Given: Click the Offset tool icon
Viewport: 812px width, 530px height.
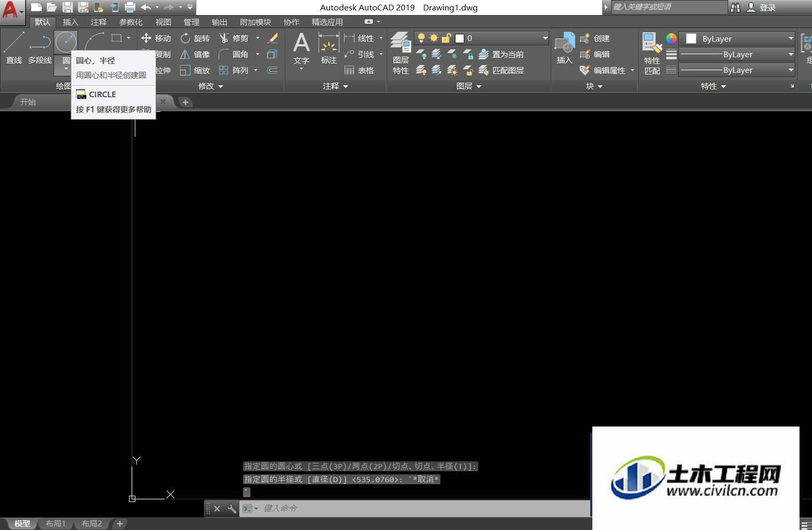Looking at the screenshot, I should point(272,70).
